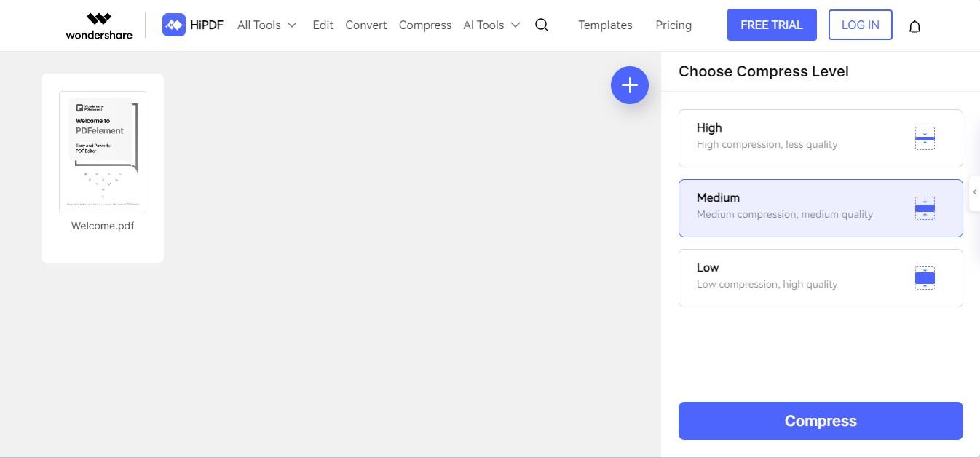Image resolution: width=980 pixels, height=458 pixels.
Task: Click the Low compression level icon
Action: (x=925, y=278)
